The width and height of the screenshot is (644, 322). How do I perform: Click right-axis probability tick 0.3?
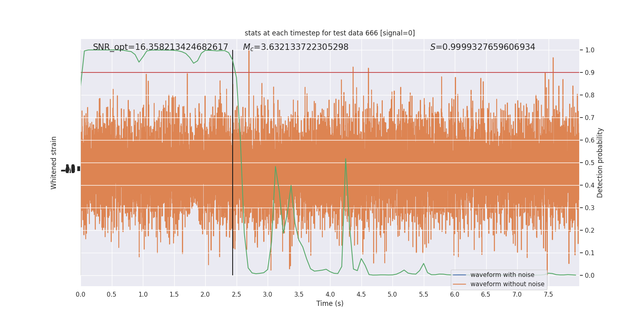point(590,208)
